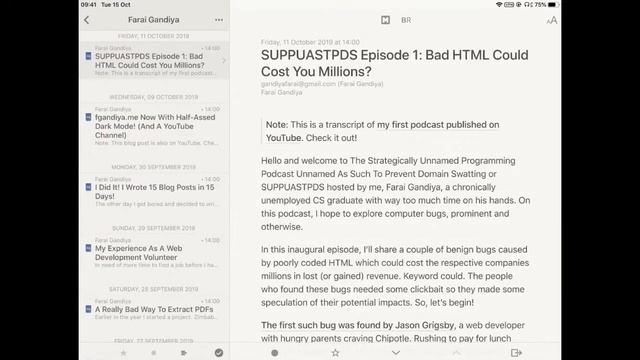Click the blog icon beside "A Really Bad Way"

pos(88,309)
